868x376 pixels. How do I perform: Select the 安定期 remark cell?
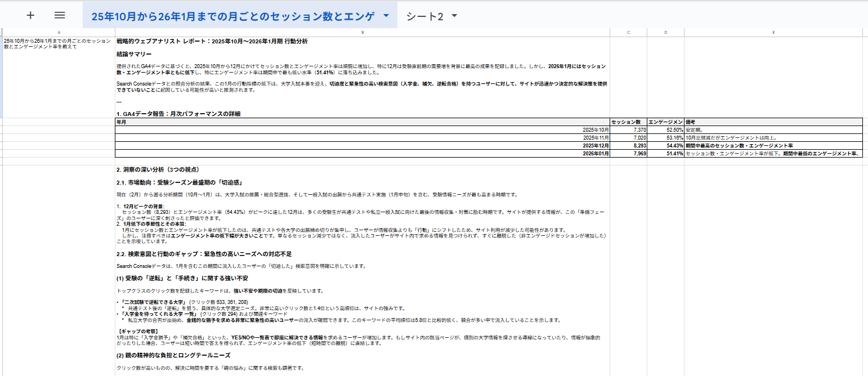coord(774,129)
